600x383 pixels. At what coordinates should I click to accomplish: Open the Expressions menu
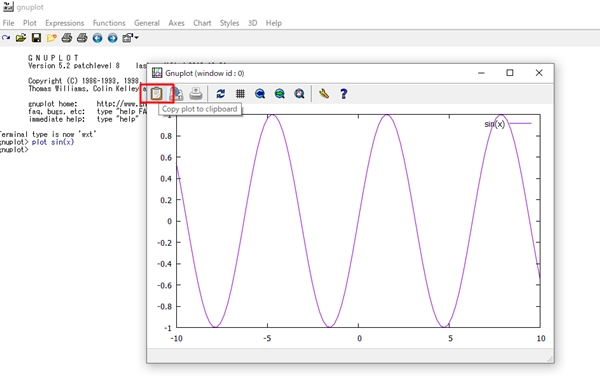point(64,23)
